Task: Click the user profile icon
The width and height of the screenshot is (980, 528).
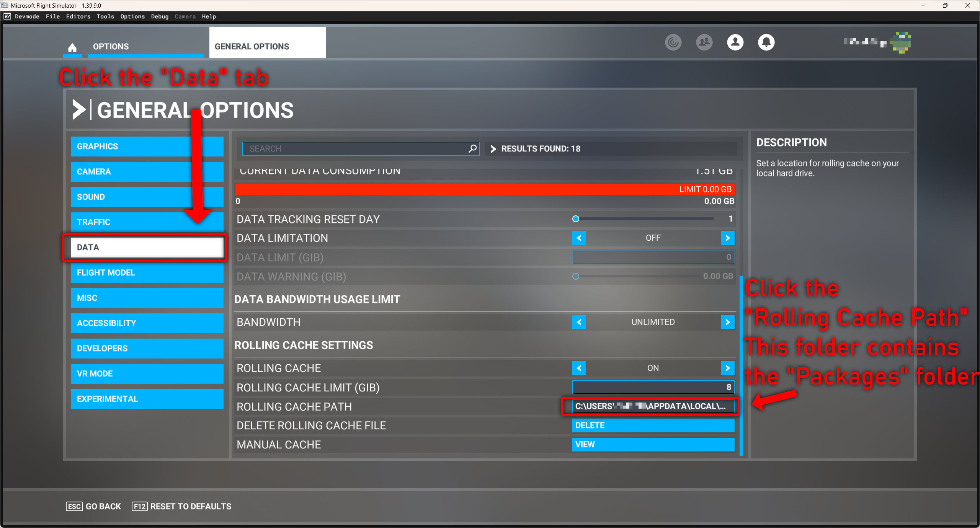Action: coord(735,42)
